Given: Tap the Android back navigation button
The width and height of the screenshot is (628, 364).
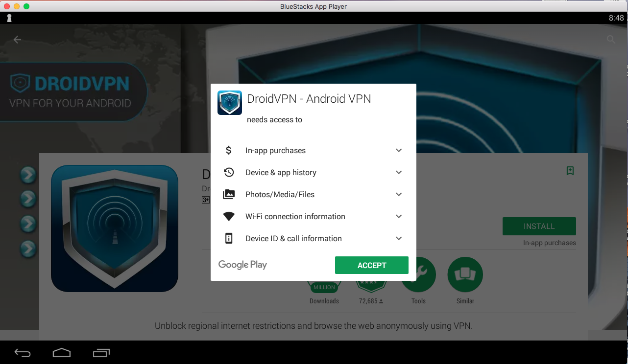Looking at the screenshot, I should point(23,352).
